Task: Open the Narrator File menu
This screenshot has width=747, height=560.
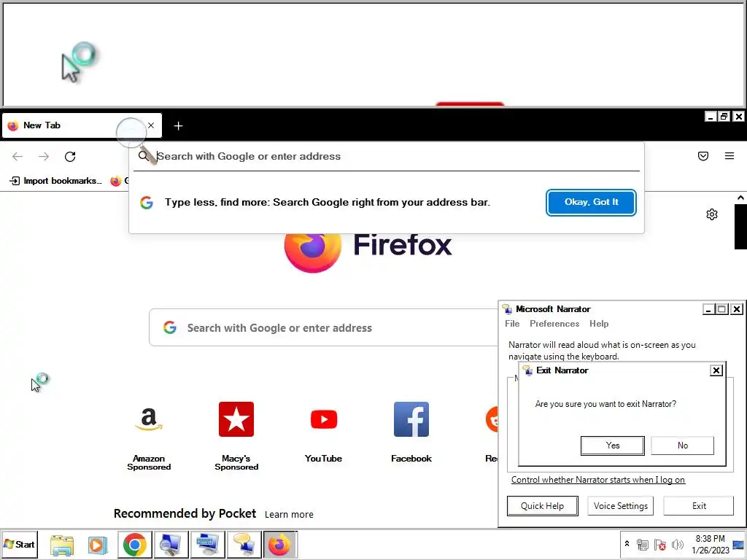Action: pyautogui.click(x=512, y=324)
